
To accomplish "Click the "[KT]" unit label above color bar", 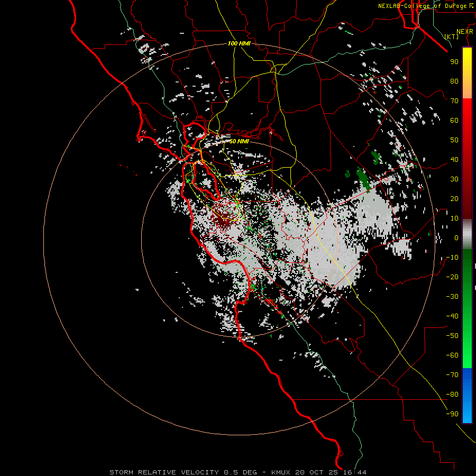I will (x=452, y=36).
